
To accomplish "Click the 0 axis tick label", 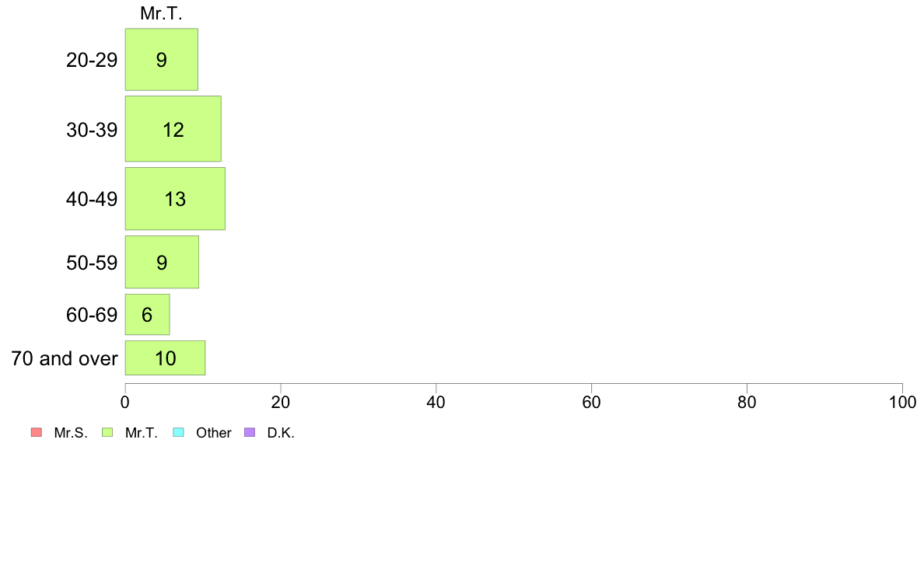I will [x=125, y=403].
